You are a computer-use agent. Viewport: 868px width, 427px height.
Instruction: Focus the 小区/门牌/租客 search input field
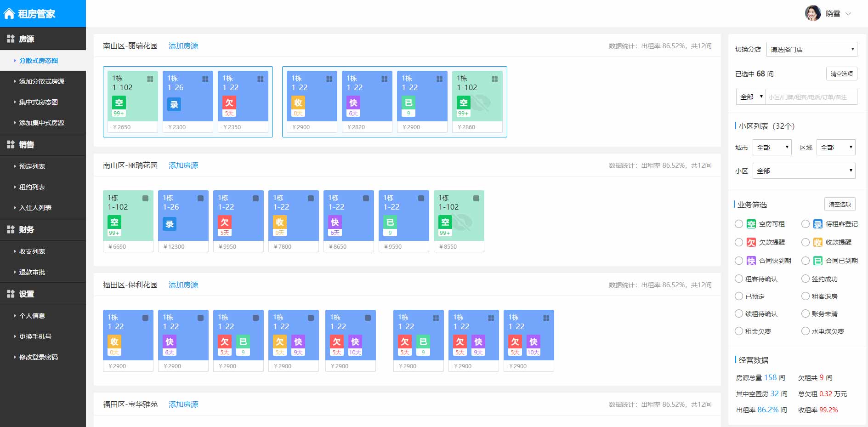point(811,97)
